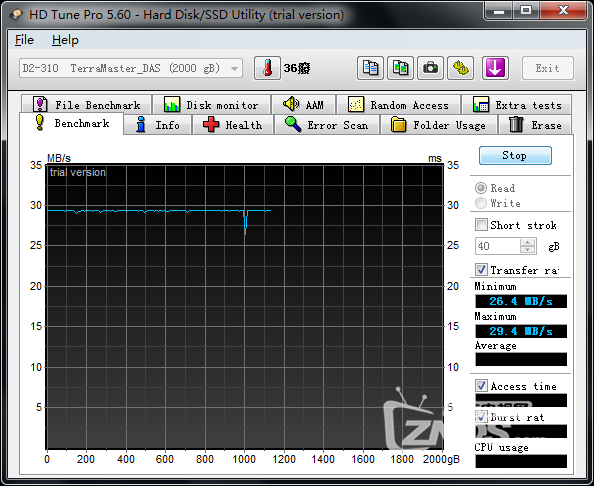Open options gear icon
This screenshot has width=594, height=486.
460,68
